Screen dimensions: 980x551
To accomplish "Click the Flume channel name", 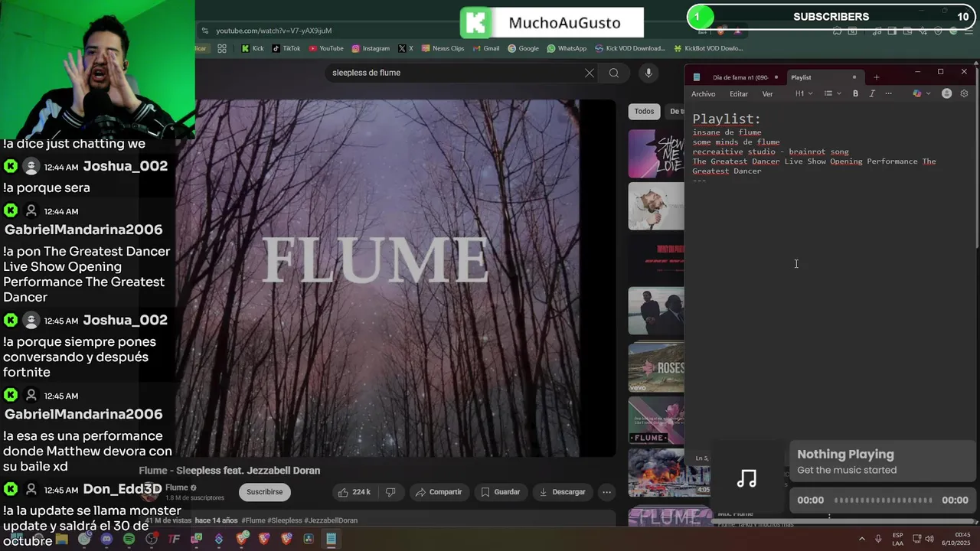I will (x=177, y=487).
